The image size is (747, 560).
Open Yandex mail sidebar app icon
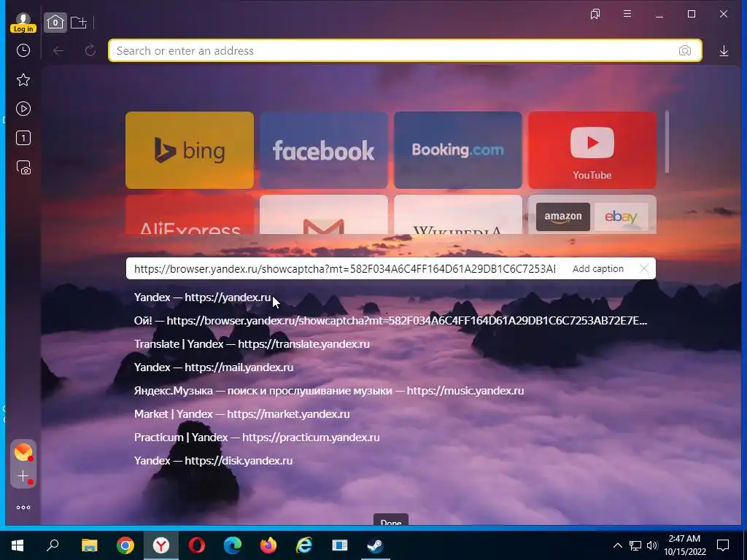point(23,452)
